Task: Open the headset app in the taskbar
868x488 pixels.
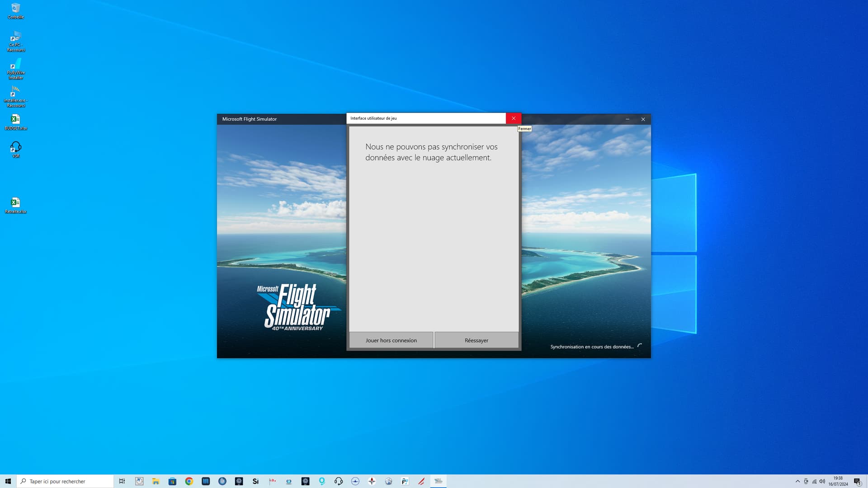Action: (339, 481)
